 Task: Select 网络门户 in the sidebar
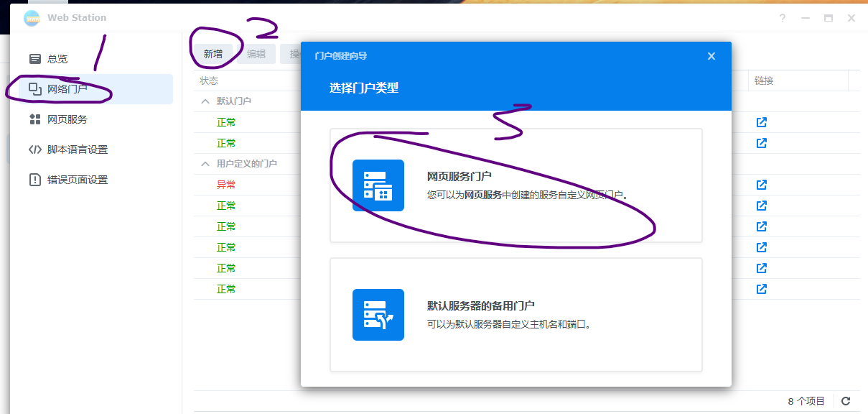tap(90, 89)
